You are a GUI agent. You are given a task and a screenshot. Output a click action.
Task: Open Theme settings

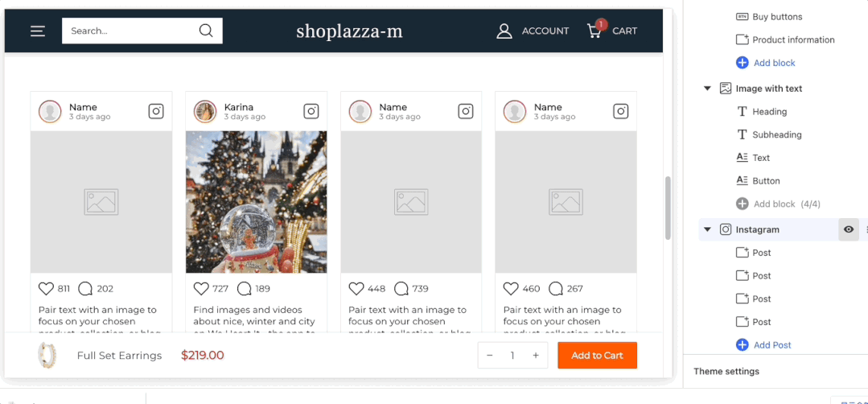726,372
